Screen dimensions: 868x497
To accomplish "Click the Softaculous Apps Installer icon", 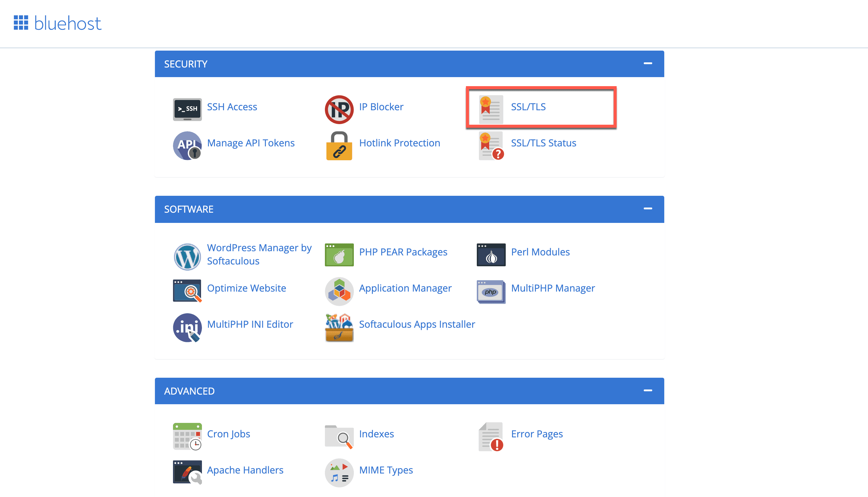I will (339, 327).
